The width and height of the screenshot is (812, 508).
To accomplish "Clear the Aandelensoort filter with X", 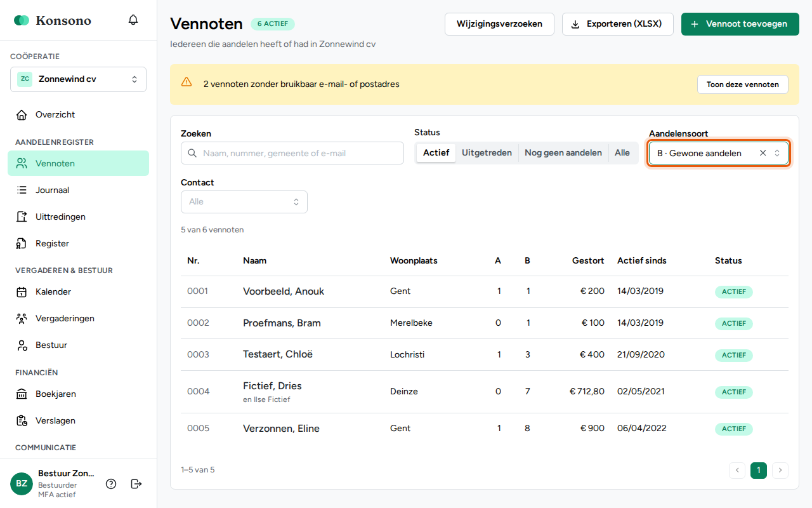I will pyautogui.click(x=763, y=153).
